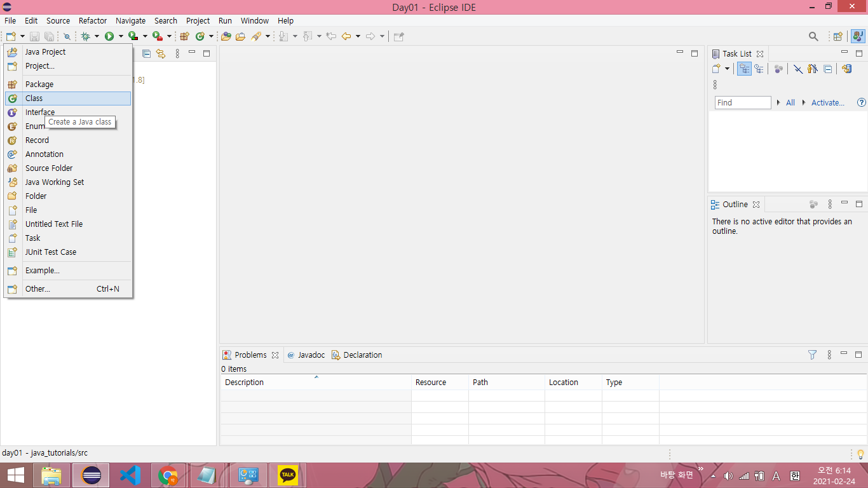Collapse All in Package Explorer
Viewport: 868px width, 488px height.
[x=147, y=53]
